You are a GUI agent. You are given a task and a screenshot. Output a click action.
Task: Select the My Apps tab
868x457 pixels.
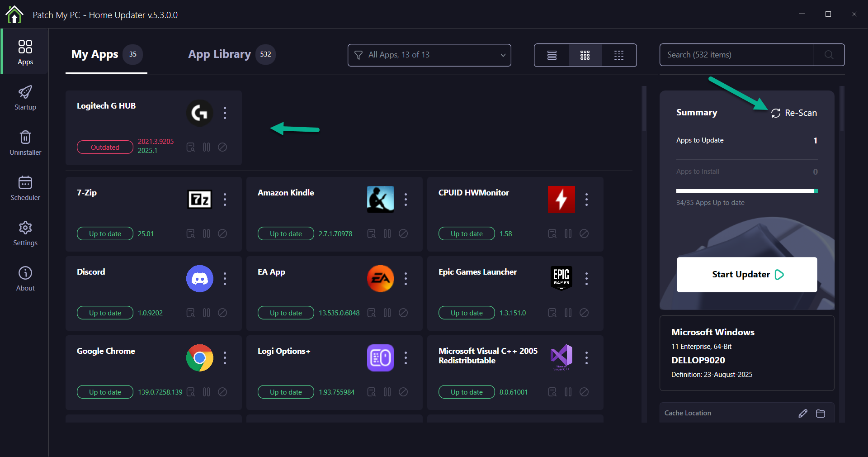(x=95, y=54)
